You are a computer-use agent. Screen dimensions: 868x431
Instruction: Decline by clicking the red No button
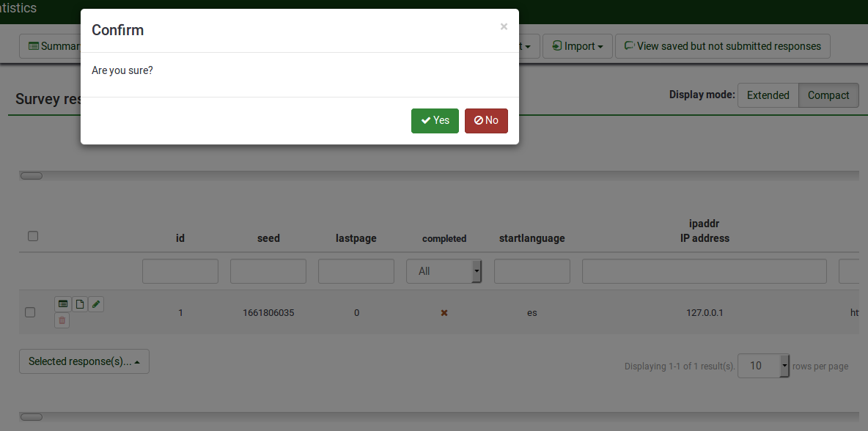coord(486,121)
